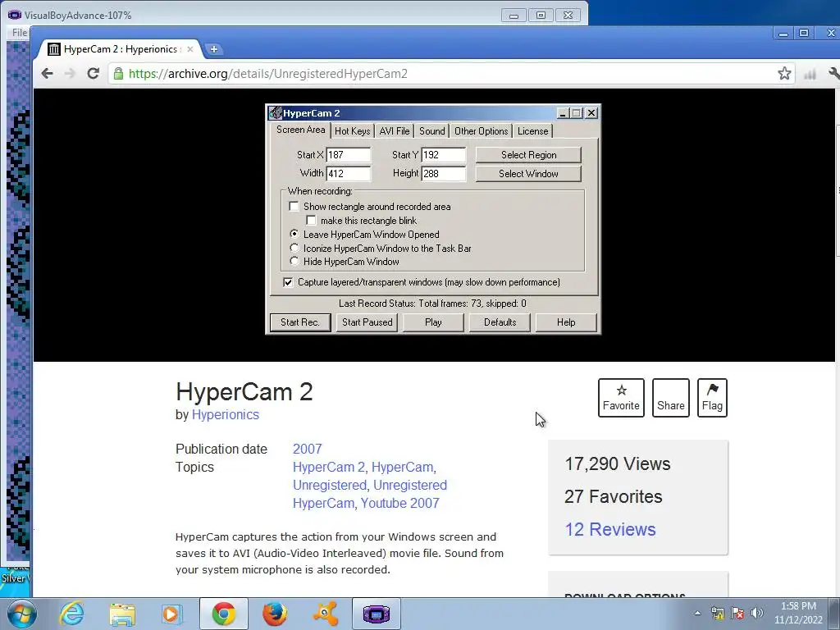Image resolution: width=840 pixels, height=630 pixels.
Task: Open the Hot Keys tab
Action: click(x=353, y=130)
